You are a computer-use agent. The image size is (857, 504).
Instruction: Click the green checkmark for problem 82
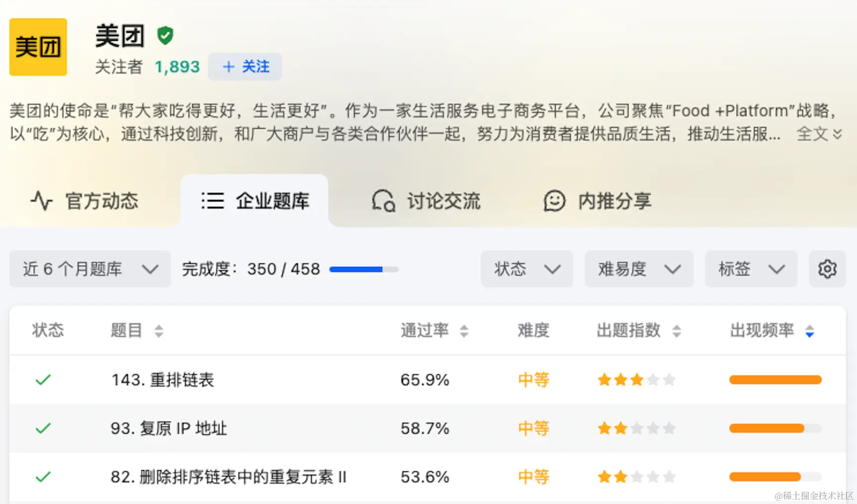point(43,477)
